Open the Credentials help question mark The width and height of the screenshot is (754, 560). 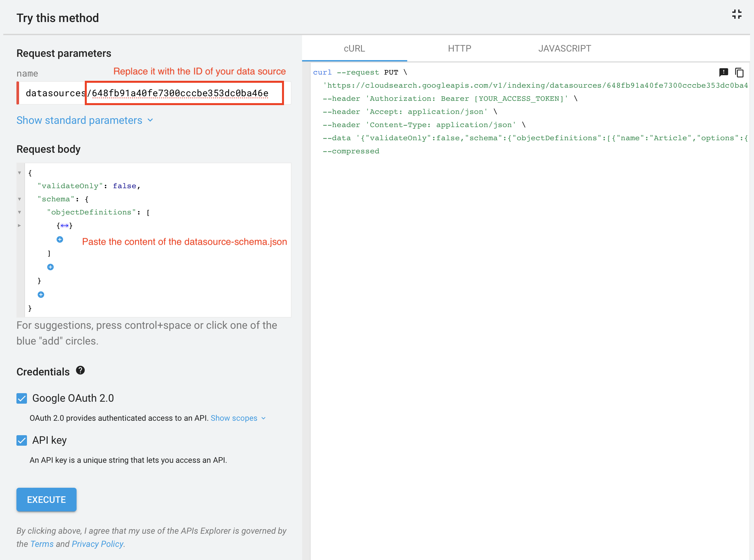tap(81, 370)
